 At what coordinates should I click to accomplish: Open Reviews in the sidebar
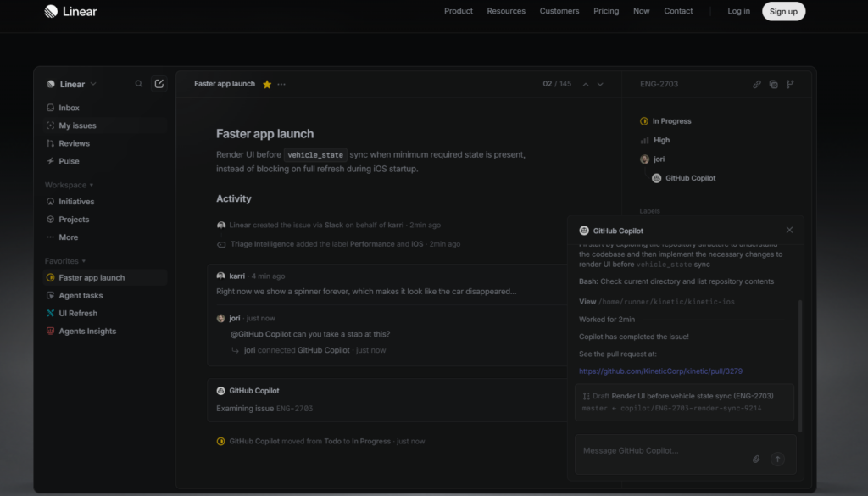[105, 143]
